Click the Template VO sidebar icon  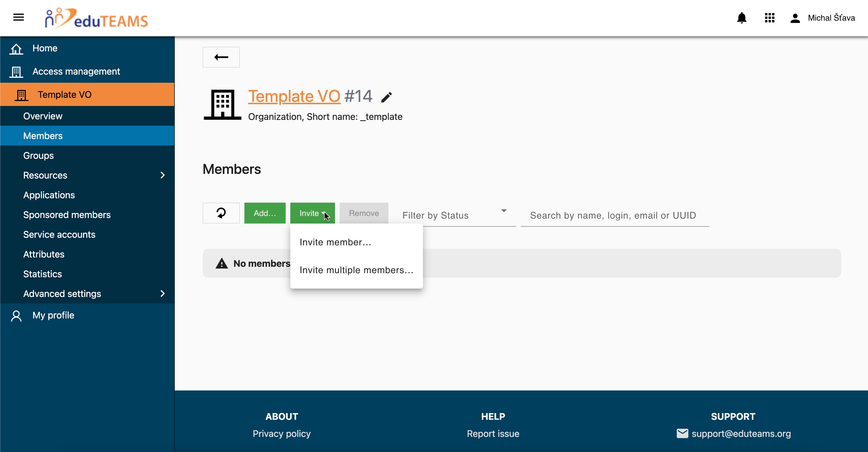click(x=21, y=95)
